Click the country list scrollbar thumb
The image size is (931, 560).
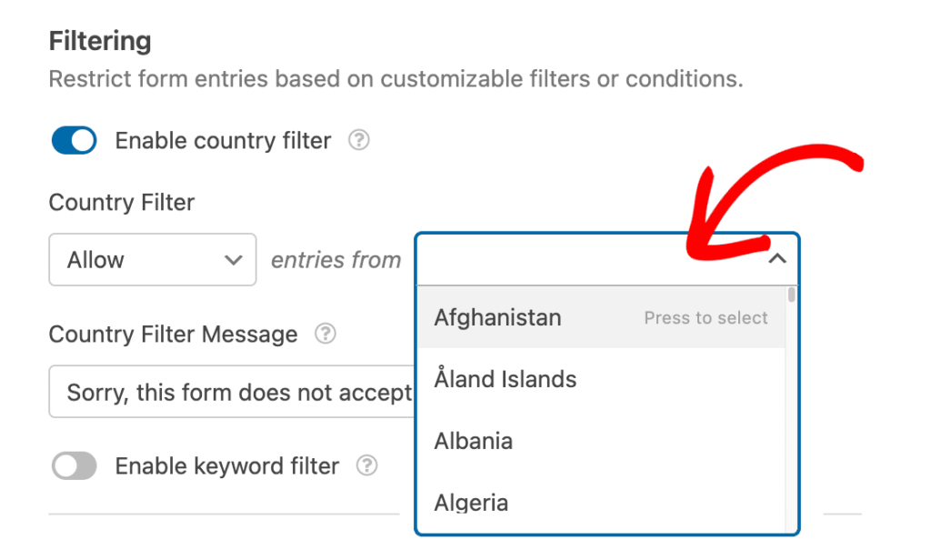[x=792, y=295]
